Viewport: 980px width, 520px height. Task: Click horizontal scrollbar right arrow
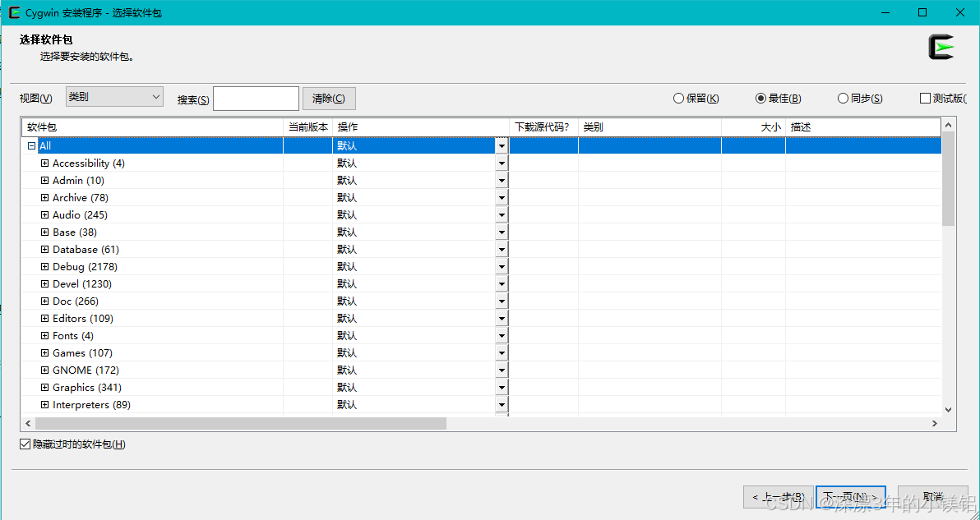[935, 423]
